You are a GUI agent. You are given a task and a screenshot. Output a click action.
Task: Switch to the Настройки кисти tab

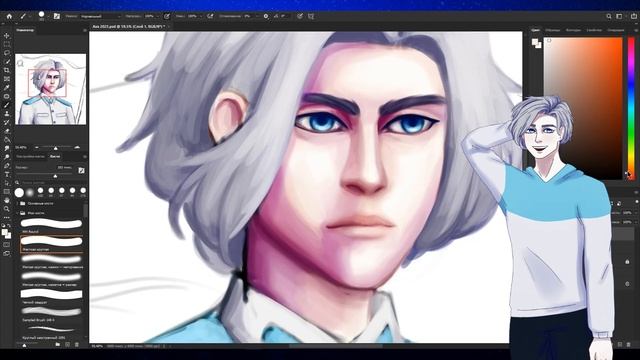[x=30, y=156]
